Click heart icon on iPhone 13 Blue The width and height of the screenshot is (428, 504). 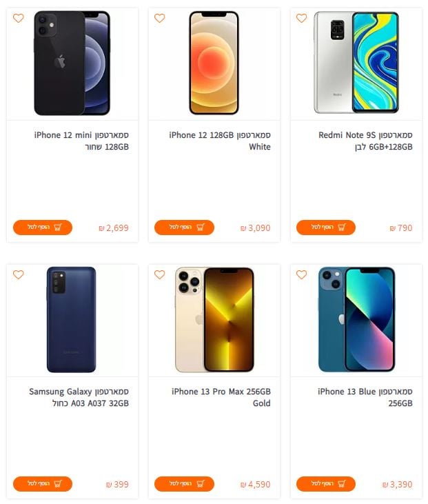[x=301, y=274]
